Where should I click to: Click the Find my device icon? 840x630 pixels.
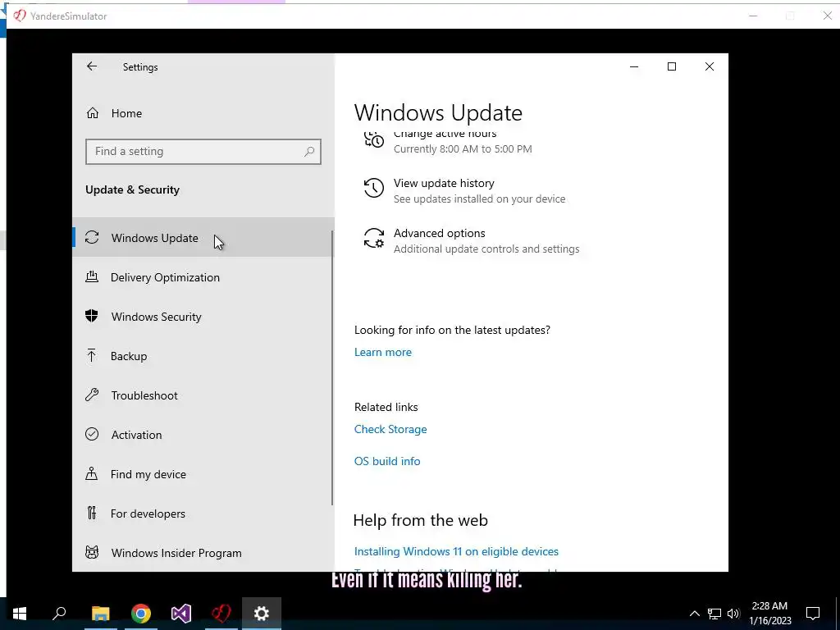click(92, 473)
